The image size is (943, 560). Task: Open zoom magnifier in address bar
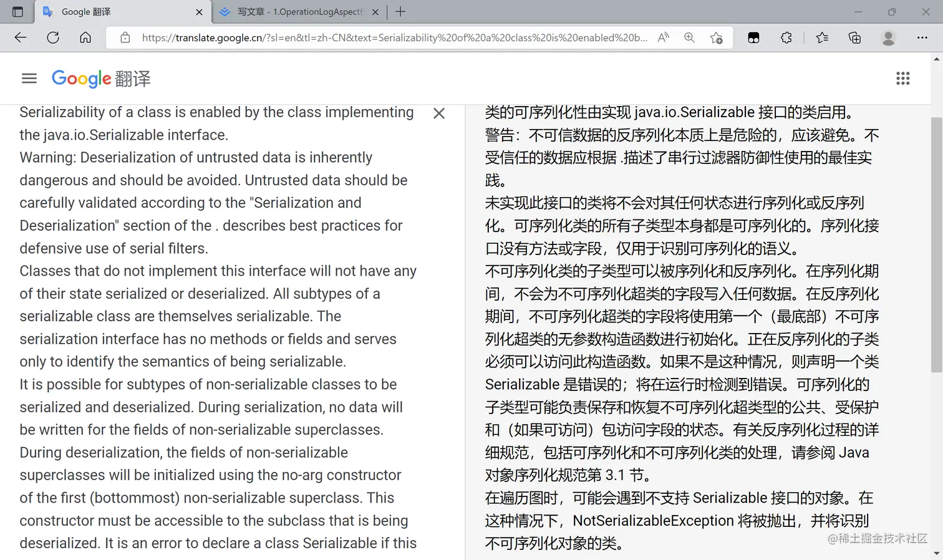(689, 38)
